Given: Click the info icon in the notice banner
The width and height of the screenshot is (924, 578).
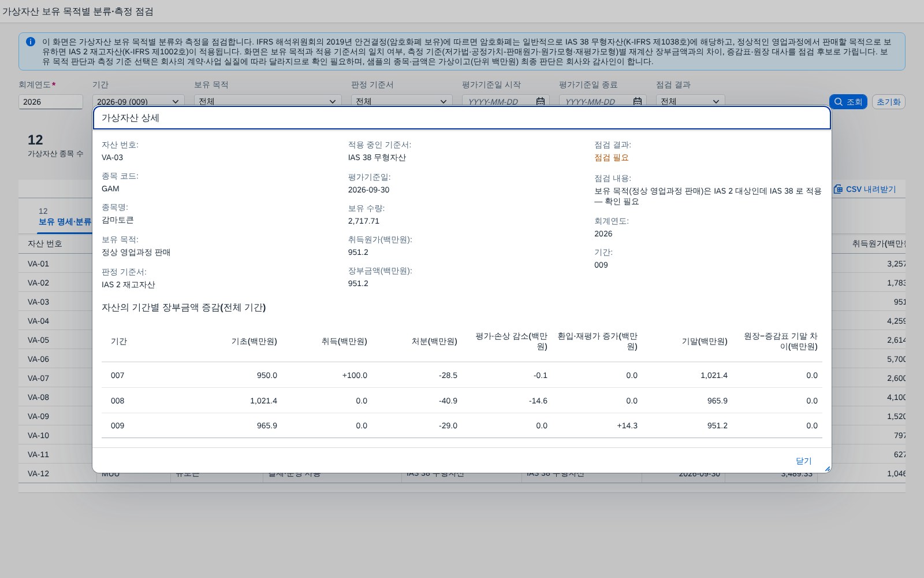Looking at the screenshot, I should [31, 42].
